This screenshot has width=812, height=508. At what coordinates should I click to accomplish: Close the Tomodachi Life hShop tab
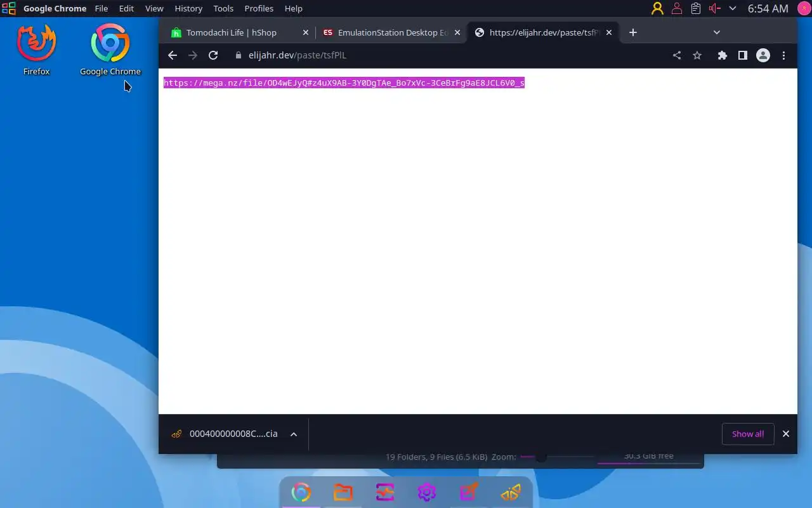[x=306, y=32]
